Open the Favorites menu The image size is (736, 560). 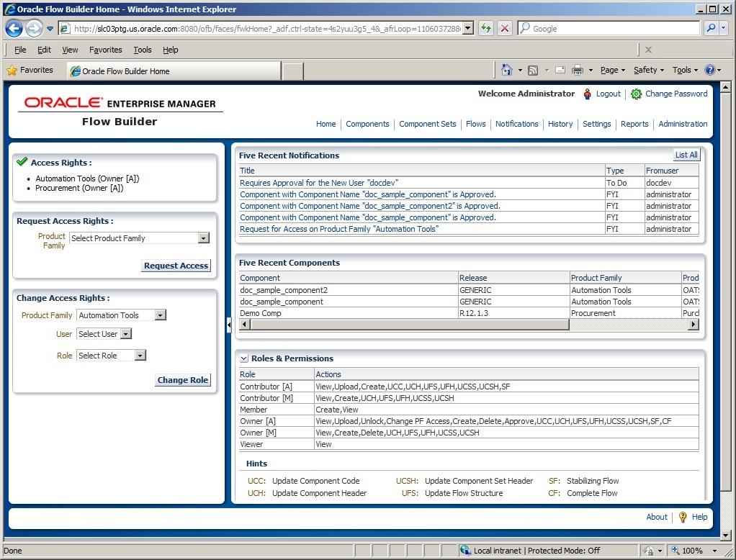(x=106, y=49)
